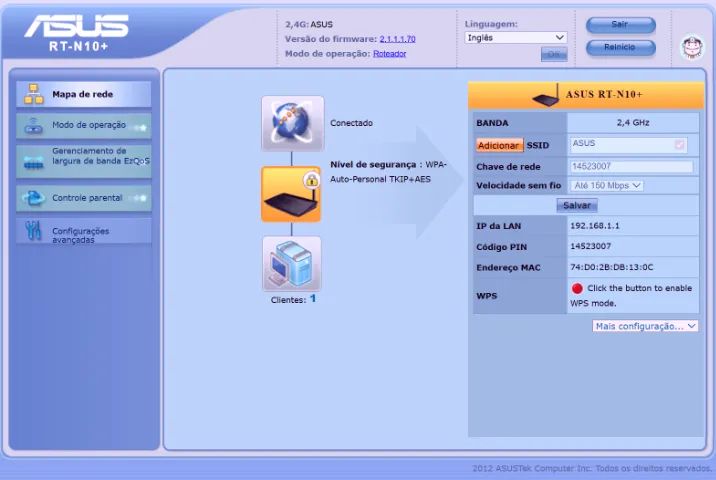This screenshot has width=716, height=480.
Task: Toggle the checkbox inside the SSID field
Action: click(x=679, y=145)
